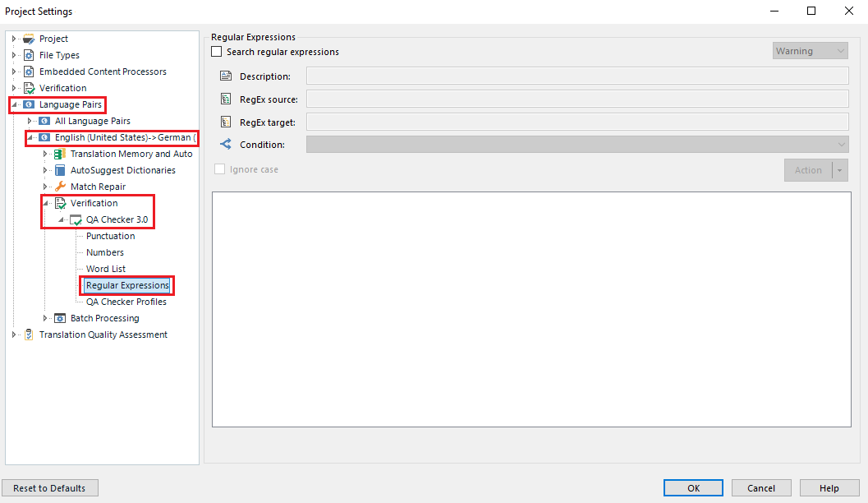The width and height of the screenshot is (868, 503).
Task: Click the Translation Memory and Auto icon
Action: coord(58,154)
